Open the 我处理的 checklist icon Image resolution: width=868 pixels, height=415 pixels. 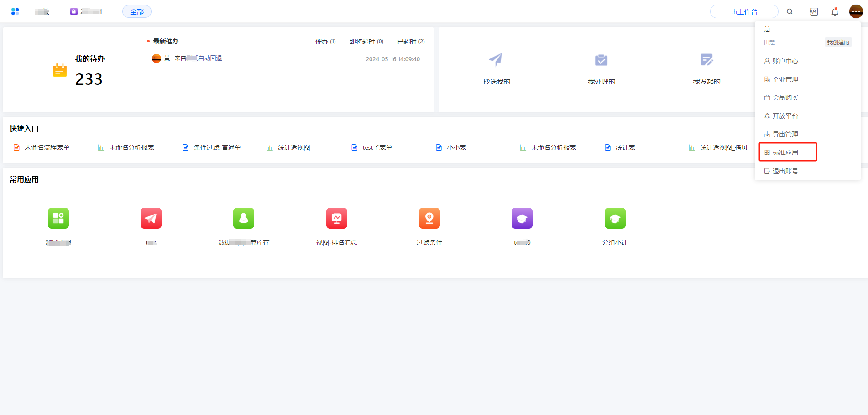[x=601, y=60]
